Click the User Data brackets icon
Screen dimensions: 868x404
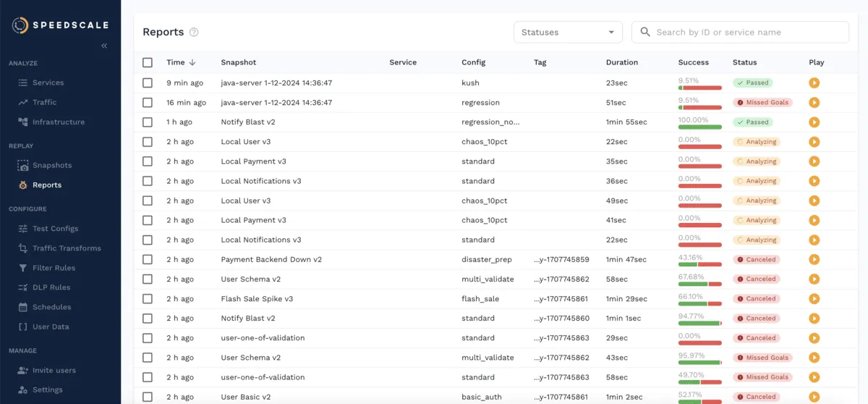coord(23,327)
